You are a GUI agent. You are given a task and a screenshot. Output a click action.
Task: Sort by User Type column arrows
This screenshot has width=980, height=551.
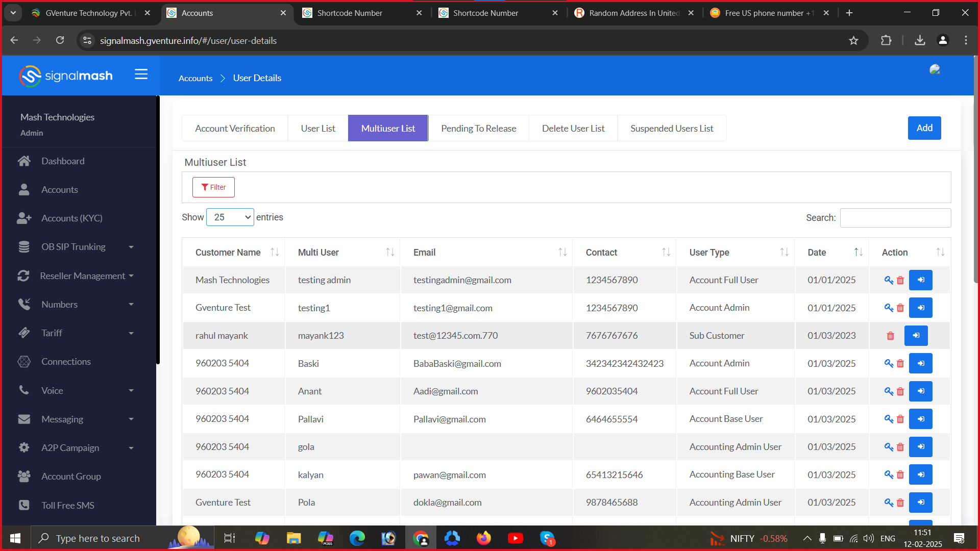[x=784, y=253]
